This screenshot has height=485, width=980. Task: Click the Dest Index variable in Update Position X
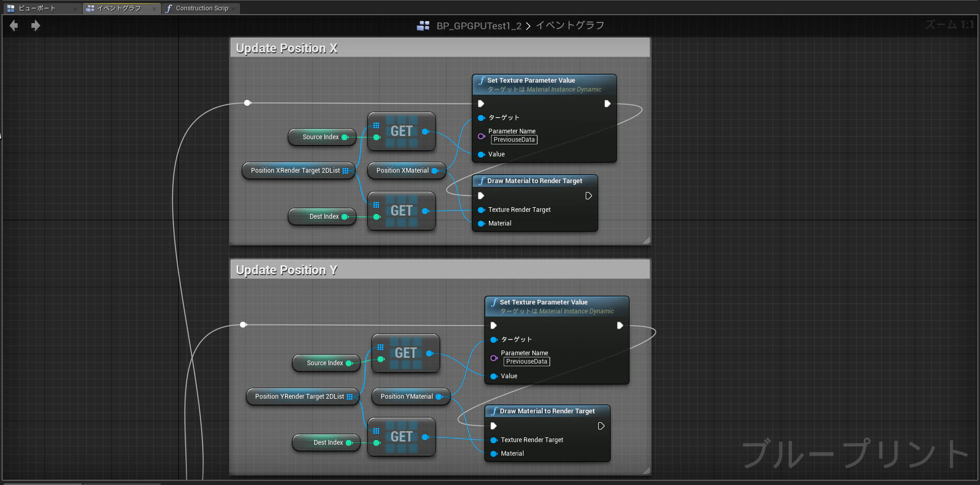click(322, 217)
